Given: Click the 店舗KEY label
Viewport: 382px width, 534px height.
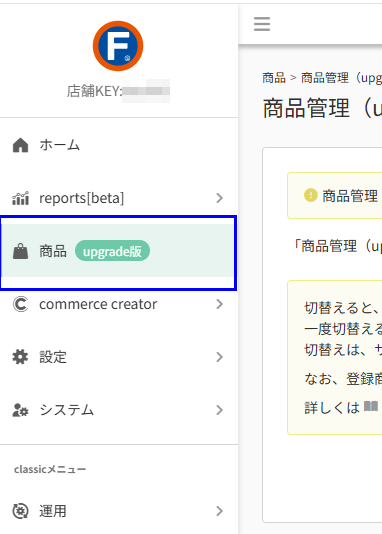Looking at the screenshot, I should click(94, 91).
